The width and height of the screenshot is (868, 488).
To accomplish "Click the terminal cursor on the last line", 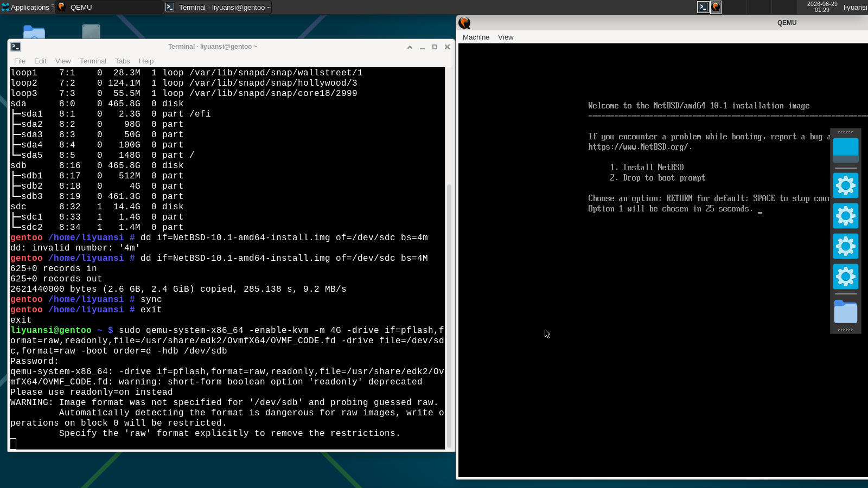I will click(13, 444).
